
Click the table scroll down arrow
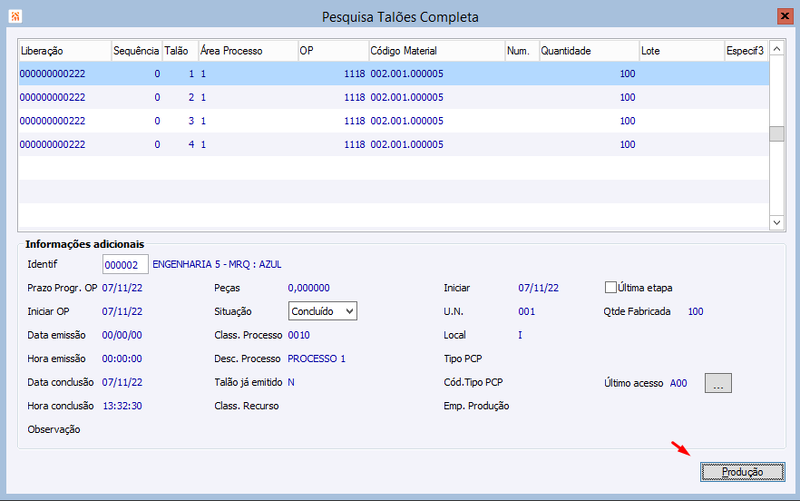point(777,222)
